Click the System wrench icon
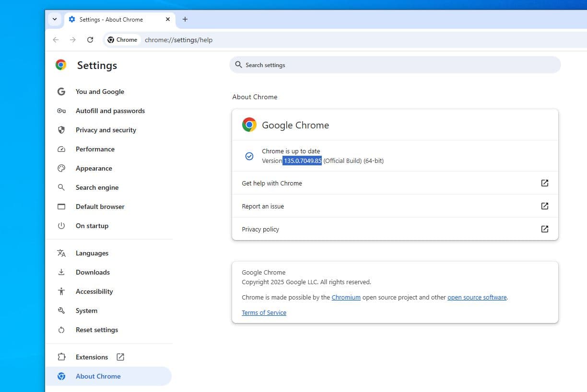This screenshot has height=392, width=587. coord(61,311)
